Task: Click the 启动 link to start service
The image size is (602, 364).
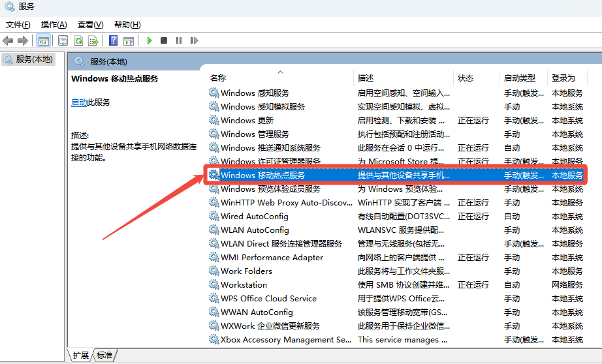Action: [x=79, y=102]
